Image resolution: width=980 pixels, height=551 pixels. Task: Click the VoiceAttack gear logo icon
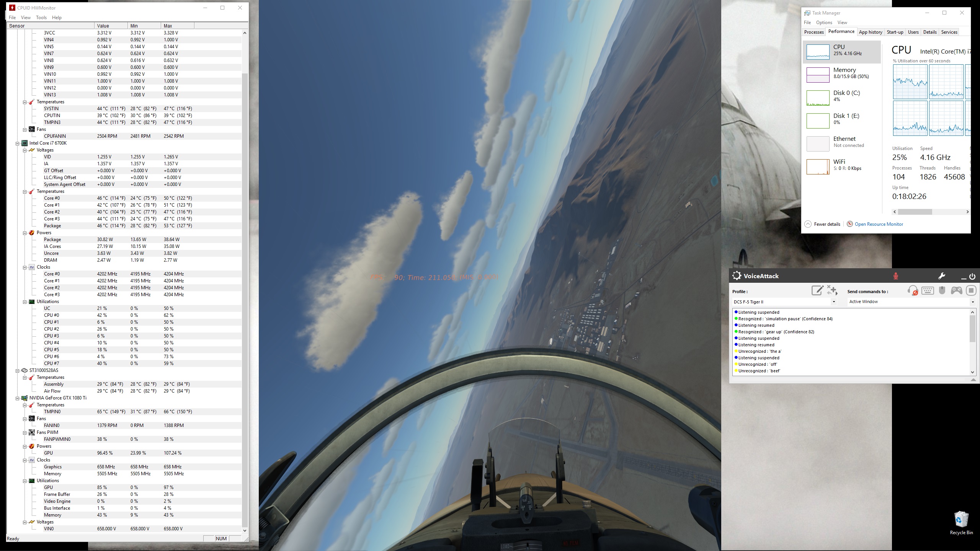(x=737, y=276)
